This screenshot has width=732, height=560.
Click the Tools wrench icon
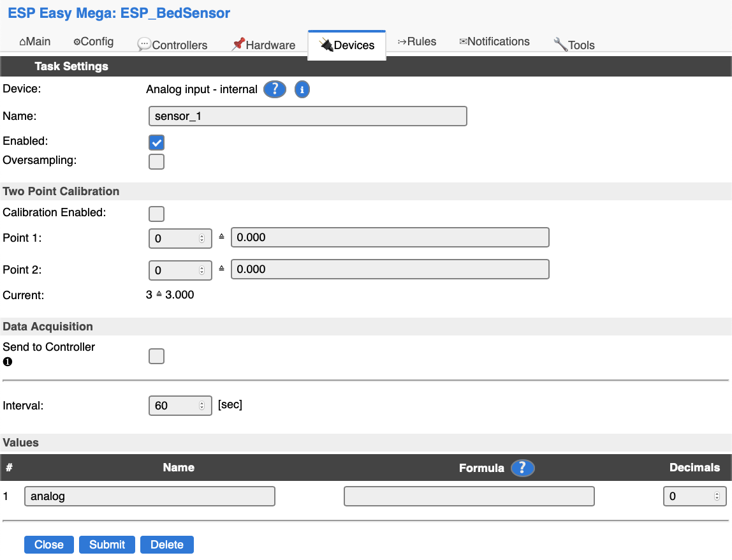(560, 45)
